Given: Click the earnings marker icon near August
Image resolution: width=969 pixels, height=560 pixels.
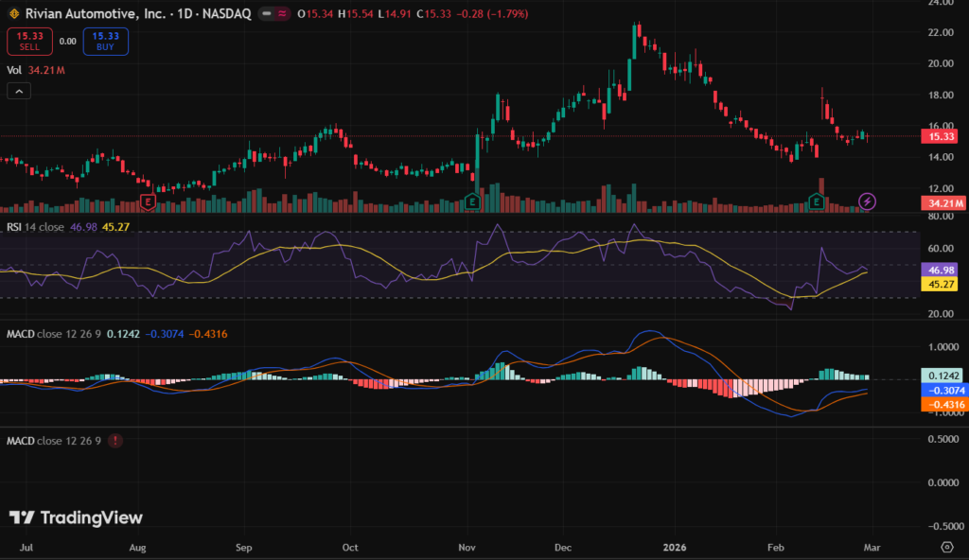Looking at the screenshot, I should coord(147,201).
